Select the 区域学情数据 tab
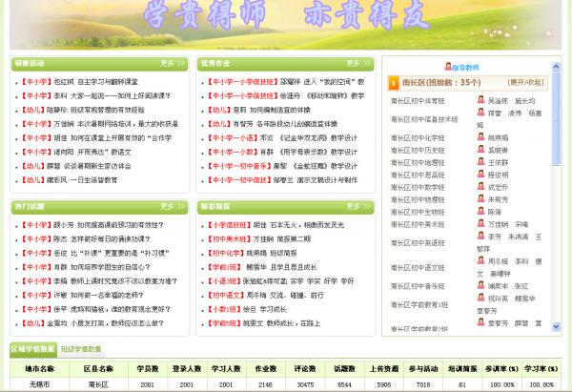The width and height of the screenshot is (572, 392). [32, 350]
